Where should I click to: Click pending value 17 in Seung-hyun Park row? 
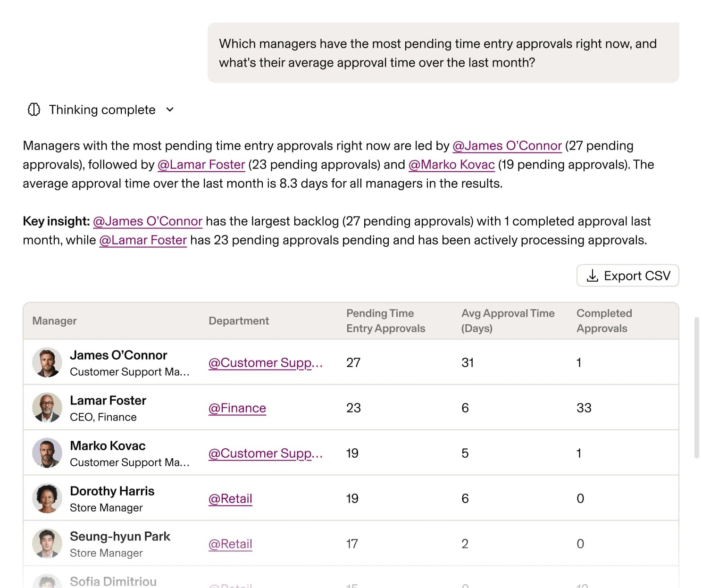[x=352, y=544]
